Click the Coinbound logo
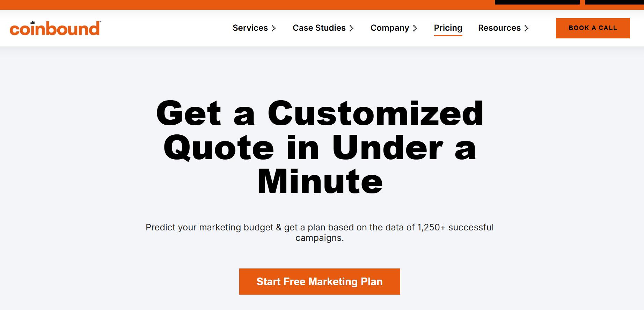Viewport: 644px width, 310px height. pos(55,29)
